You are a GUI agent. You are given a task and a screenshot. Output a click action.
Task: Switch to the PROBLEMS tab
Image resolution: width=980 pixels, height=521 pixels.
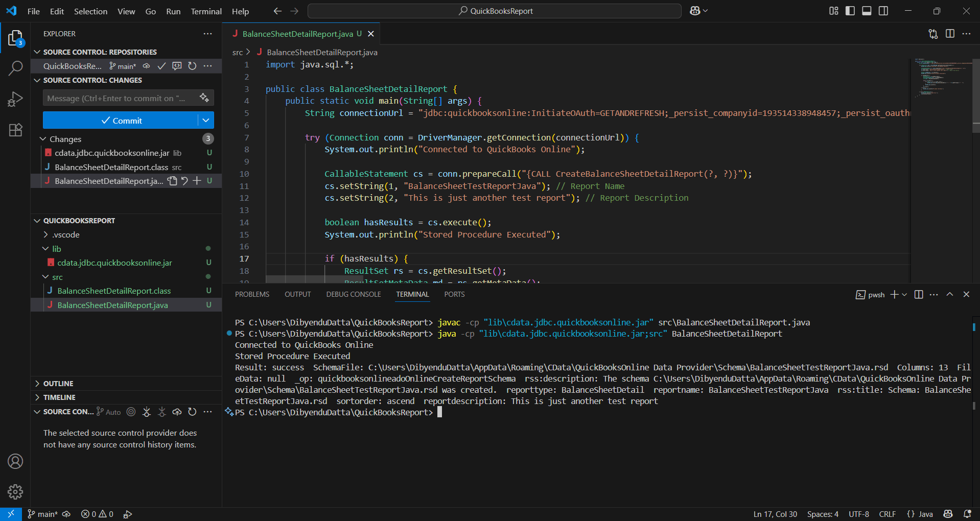click(252, 295)
